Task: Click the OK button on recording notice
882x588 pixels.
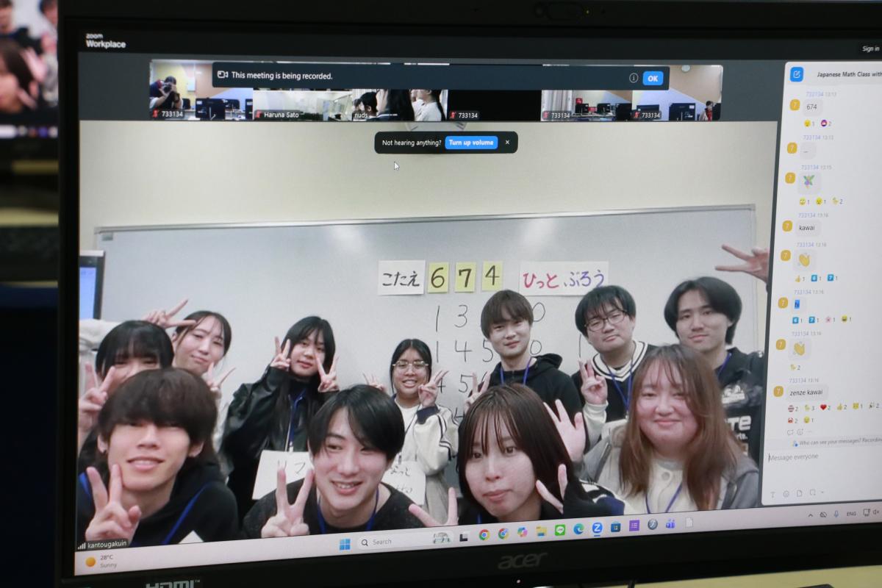Action: pyautogui.click(x=652, y=78)
